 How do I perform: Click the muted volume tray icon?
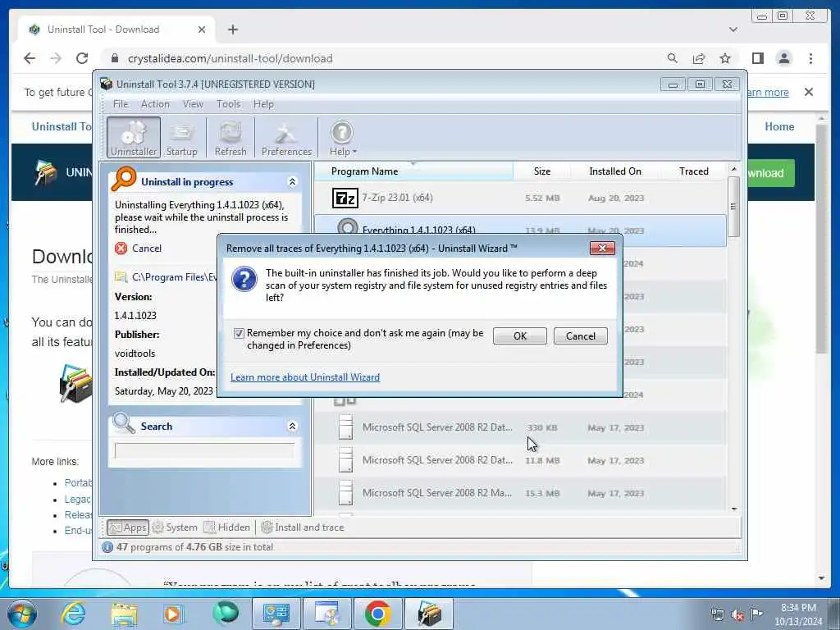(x=737, y=614)
